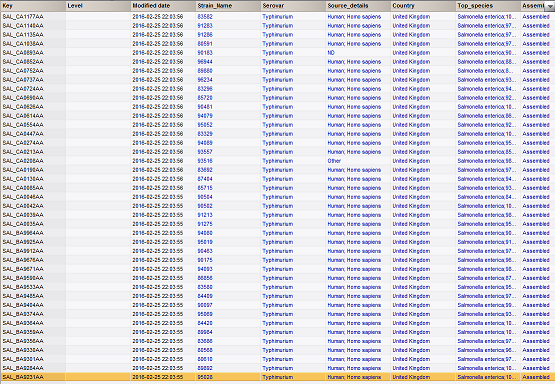Image resolution: width=555 pixels, height=384 pixels.
Task: Sort by Modified date column header
Action: (x=163, y=6)
